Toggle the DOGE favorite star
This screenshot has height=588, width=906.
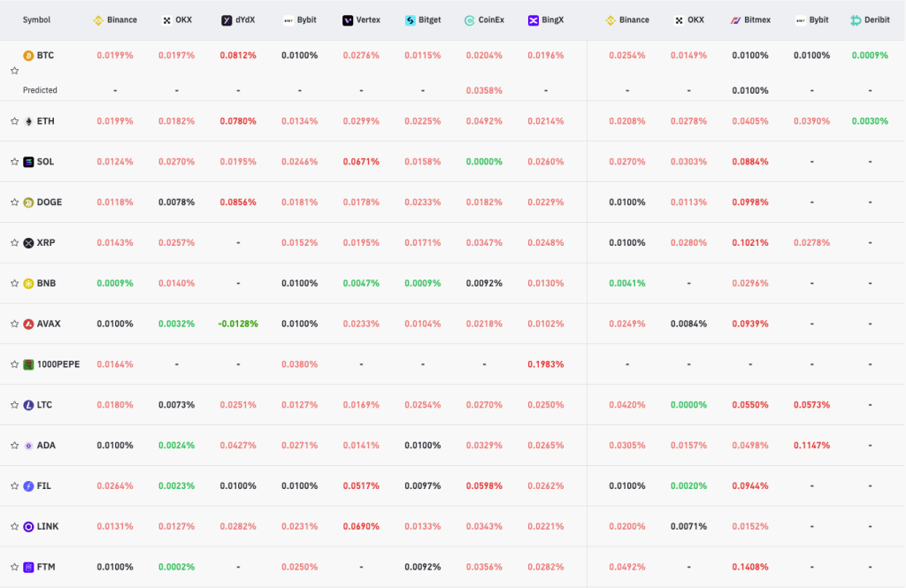pos(14,202)
